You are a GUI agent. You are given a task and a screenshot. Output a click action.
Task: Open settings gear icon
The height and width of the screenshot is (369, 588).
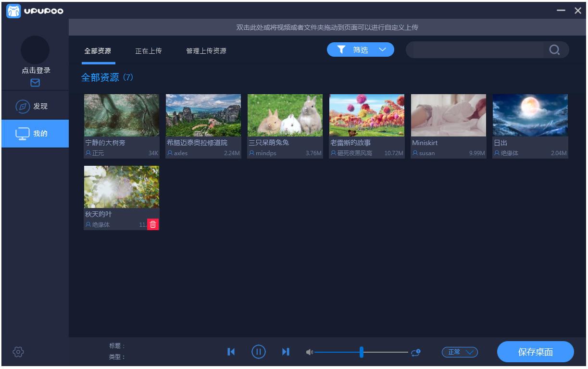(x=18, y=352)
